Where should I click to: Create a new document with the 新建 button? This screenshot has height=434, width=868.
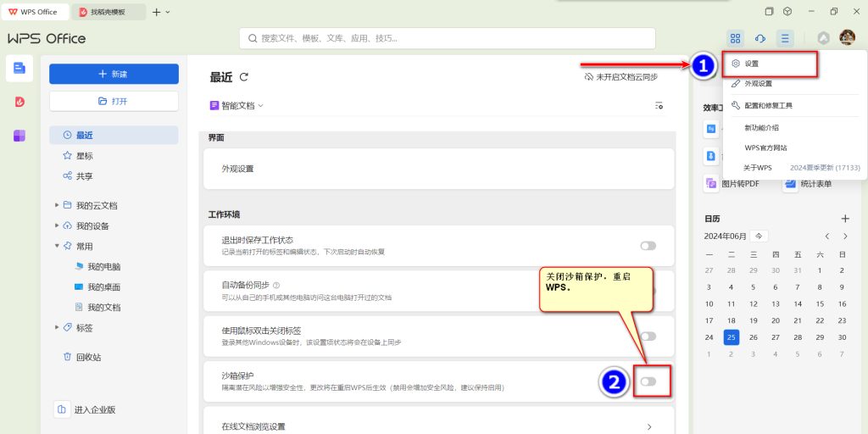[x=114, y=75]
